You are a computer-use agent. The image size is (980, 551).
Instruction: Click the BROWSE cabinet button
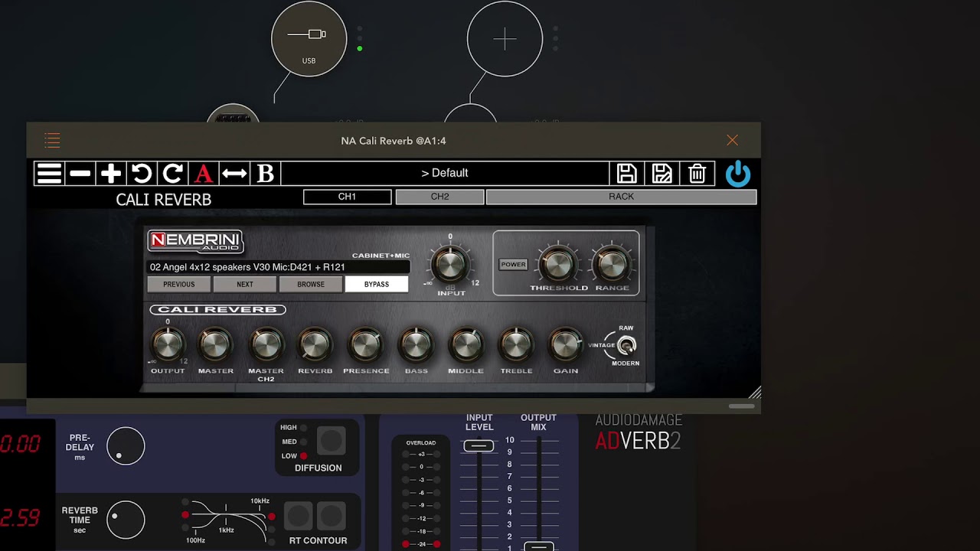(x=311, y=284)
